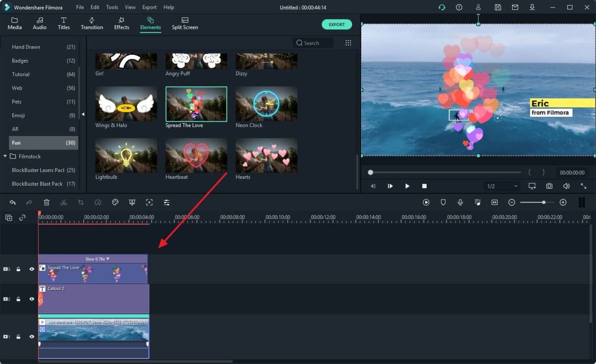Viewport: 596px width, 364px height.
Task: Open the Export menu
Action: coord(149,7)
